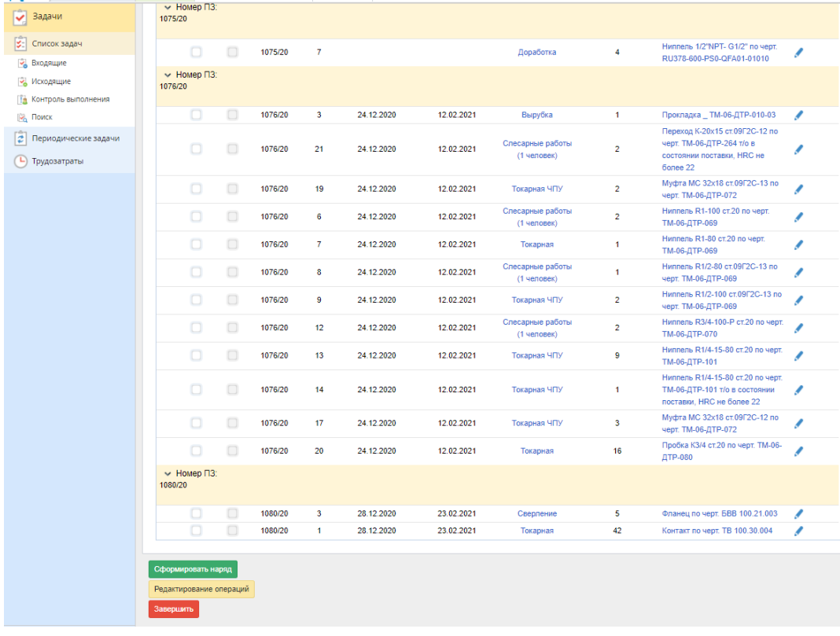The width and height of the screenshot is (840, 636).
Task: Open the Вырубка operation link
Action: pos(536,115)
